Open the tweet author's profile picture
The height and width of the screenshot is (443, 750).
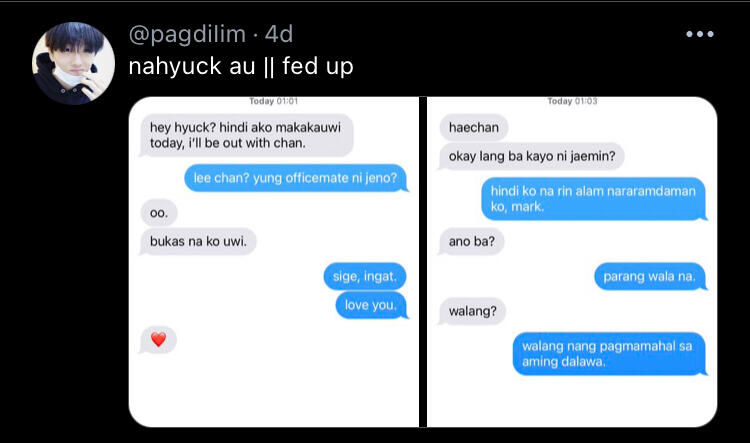73,63
